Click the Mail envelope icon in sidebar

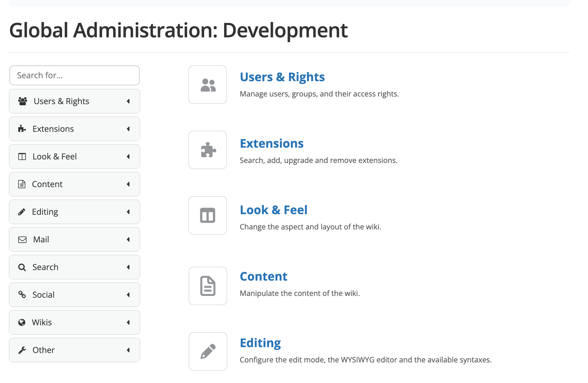click(x=22, y=240)
